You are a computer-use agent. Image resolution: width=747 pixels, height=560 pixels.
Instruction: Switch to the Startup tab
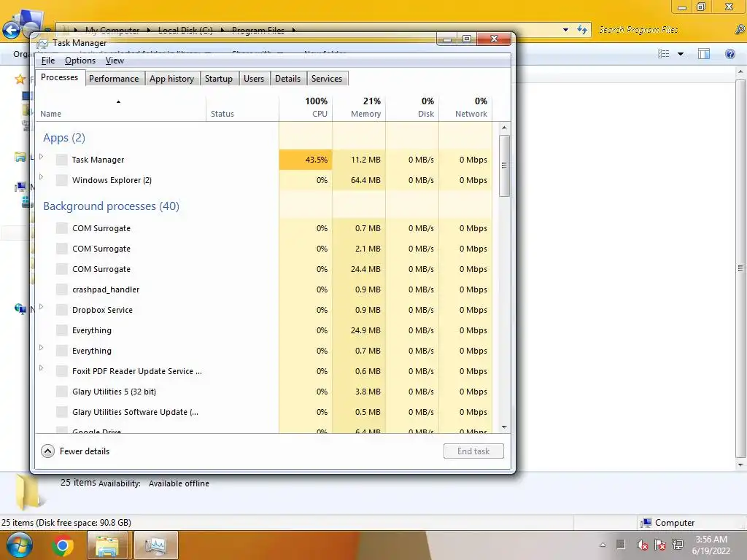point(219,79)
